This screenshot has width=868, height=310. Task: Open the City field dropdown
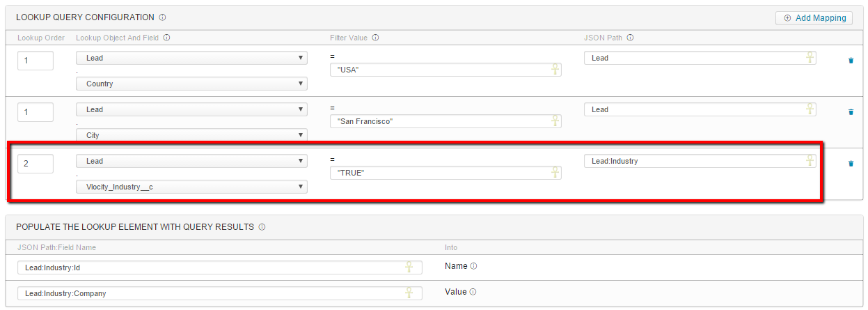point(191,135)
